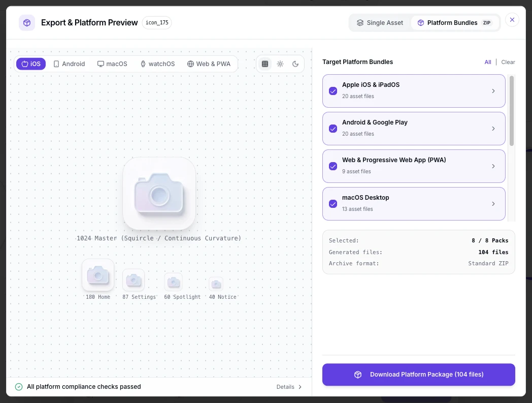This screenshot has width=532, height=403.
Task: Switch preview to dark mode moon icon
Action: pyautogui.click(x=295, y=64)
